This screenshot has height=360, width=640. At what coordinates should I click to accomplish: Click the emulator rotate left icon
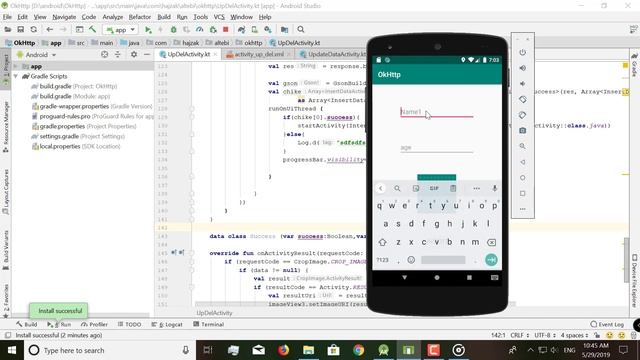coord(522,99)
